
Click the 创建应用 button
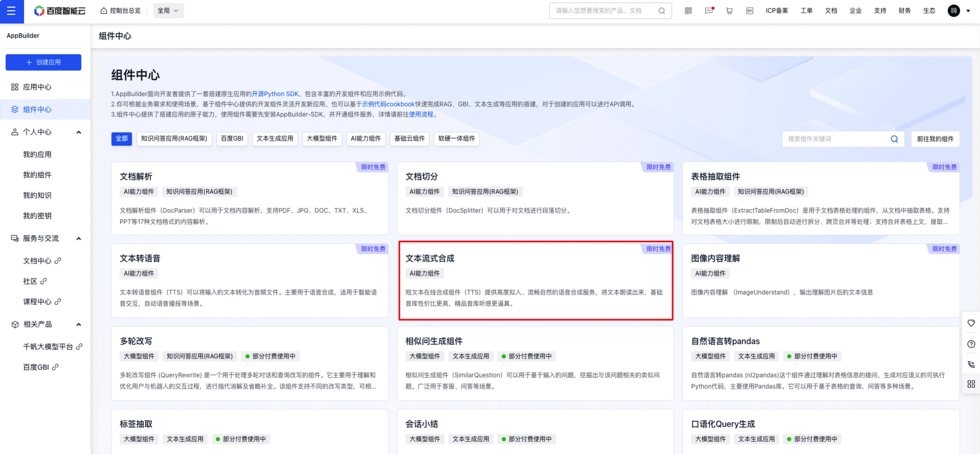(x=43, y=62)
